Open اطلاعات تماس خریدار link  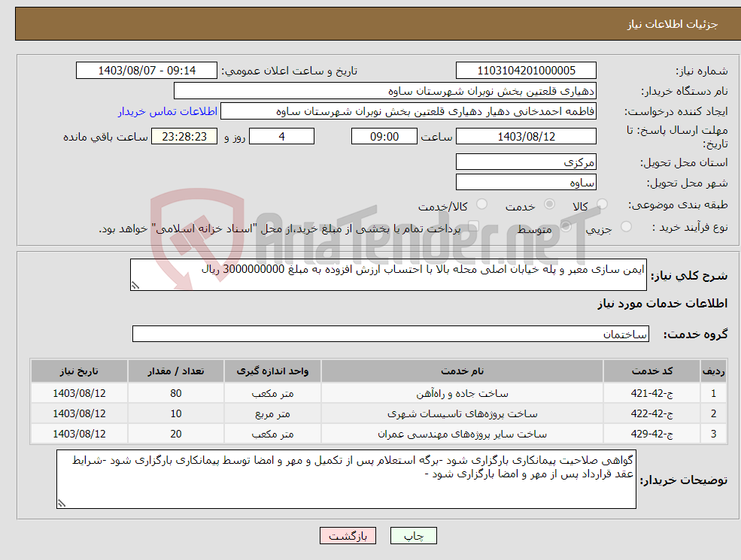tap(168, 111)
